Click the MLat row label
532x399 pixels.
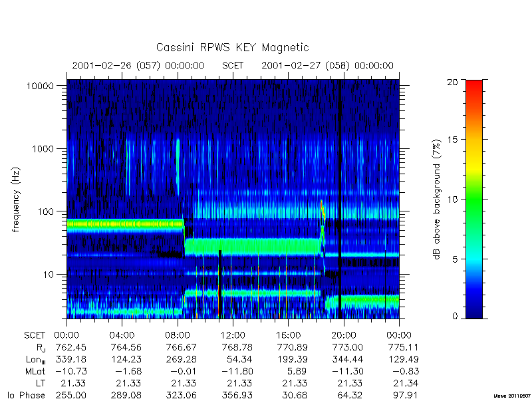point(35,372)
